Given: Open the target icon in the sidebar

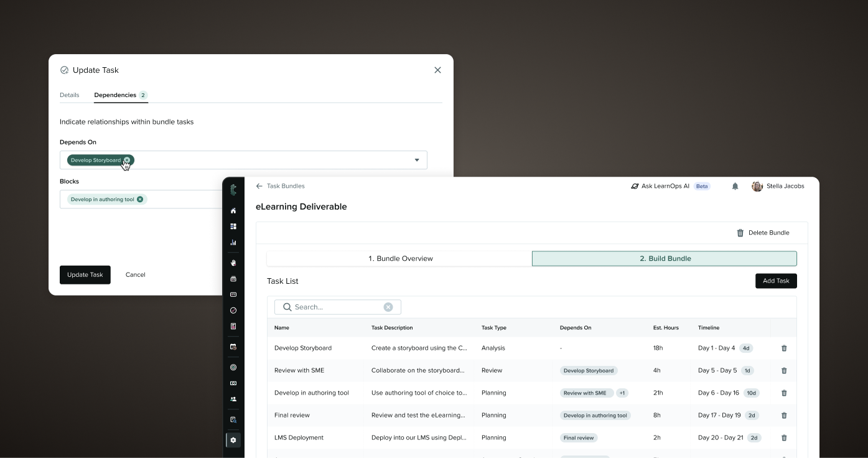Looking at the screenshot, I should 233,368.
